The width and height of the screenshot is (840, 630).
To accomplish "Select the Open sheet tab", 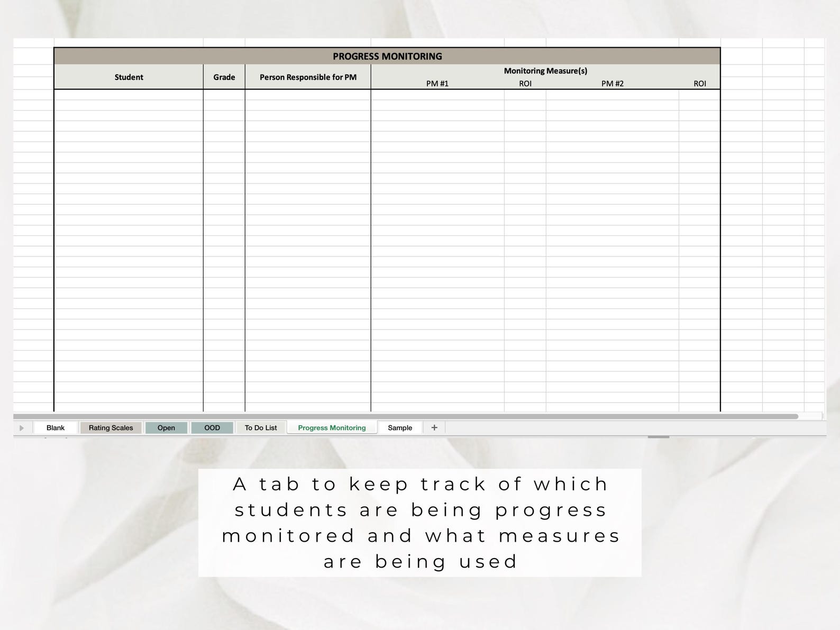I will click(166, 427).
